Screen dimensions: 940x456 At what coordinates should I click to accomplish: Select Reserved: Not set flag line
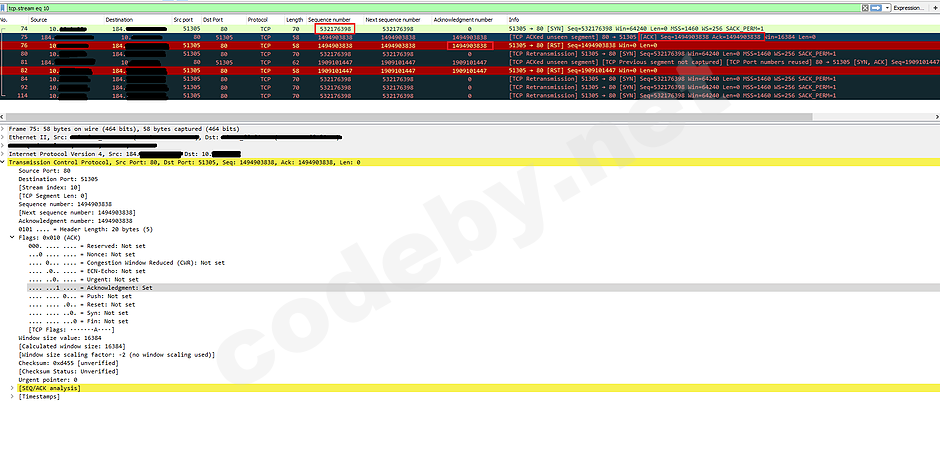coord(87,246)
